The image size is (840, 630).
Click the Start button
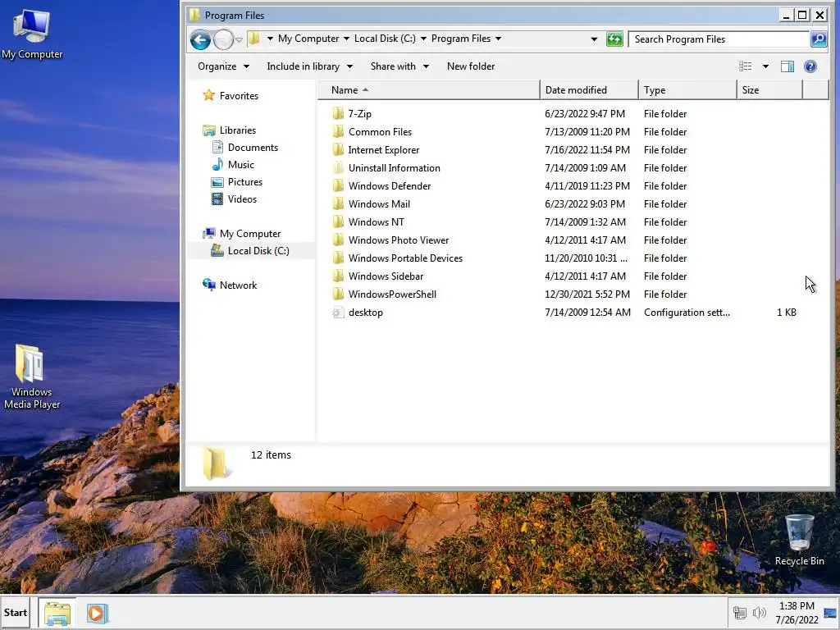16,613
